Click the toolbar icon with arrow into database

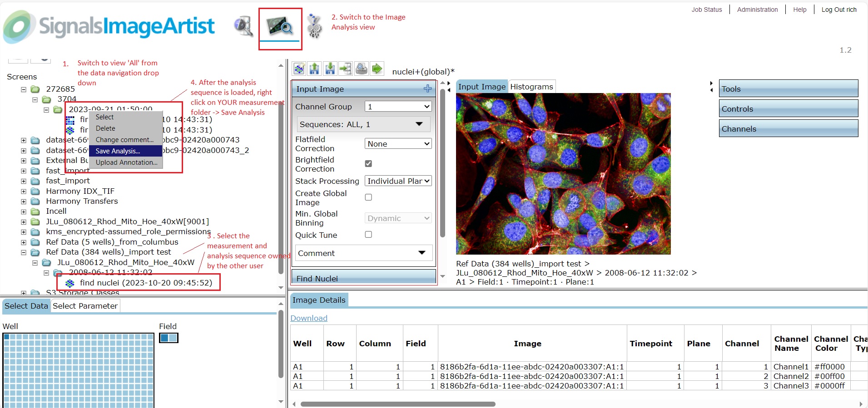tap(345, 69)
